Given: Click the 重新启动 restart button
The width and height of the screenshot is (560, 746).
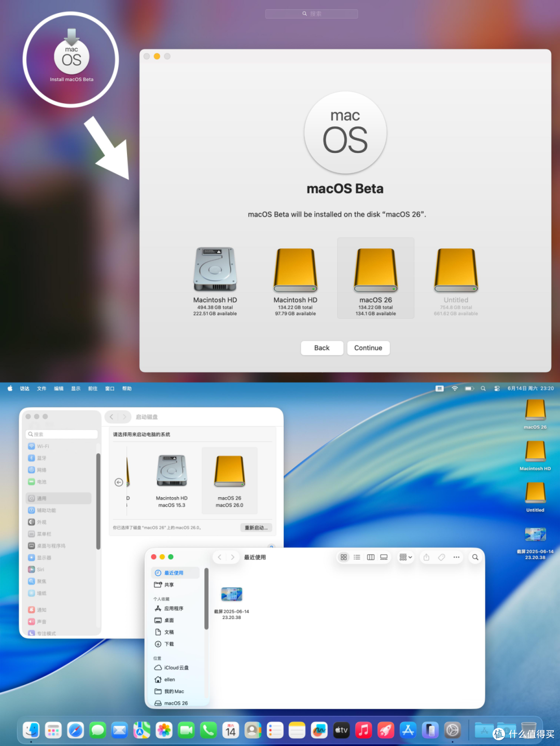Looking at the screenshot, I should point(256,528).
